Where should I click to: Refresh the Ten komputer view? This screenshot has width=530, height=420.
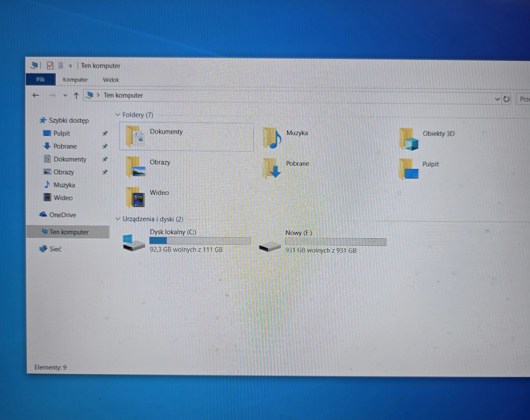[x=506, y=99]
